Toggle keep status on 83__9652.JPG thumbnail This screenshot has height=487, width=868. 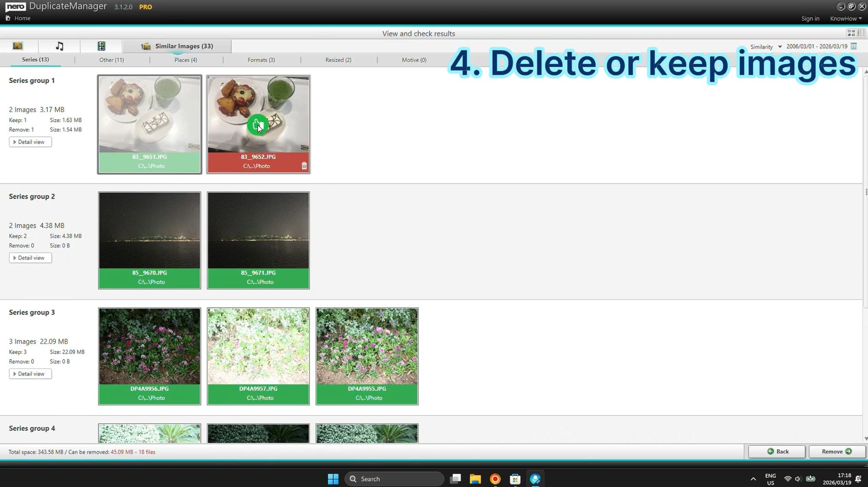point(258,125)
